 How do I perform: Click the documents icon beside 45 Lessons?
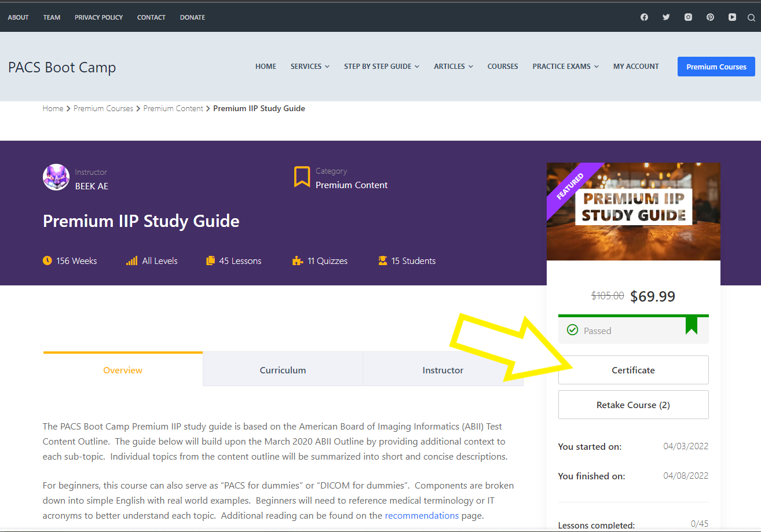coord(210,261)
